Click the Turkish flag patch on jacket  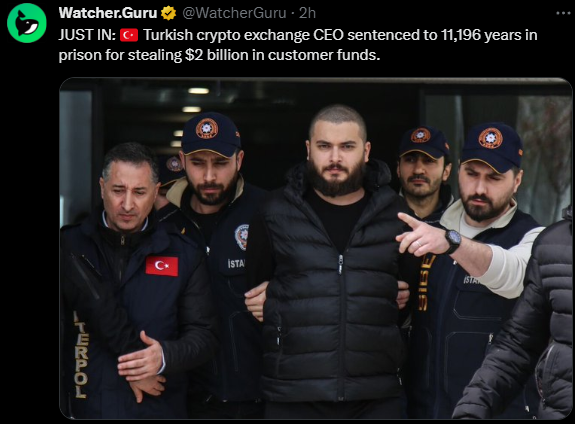162,266
